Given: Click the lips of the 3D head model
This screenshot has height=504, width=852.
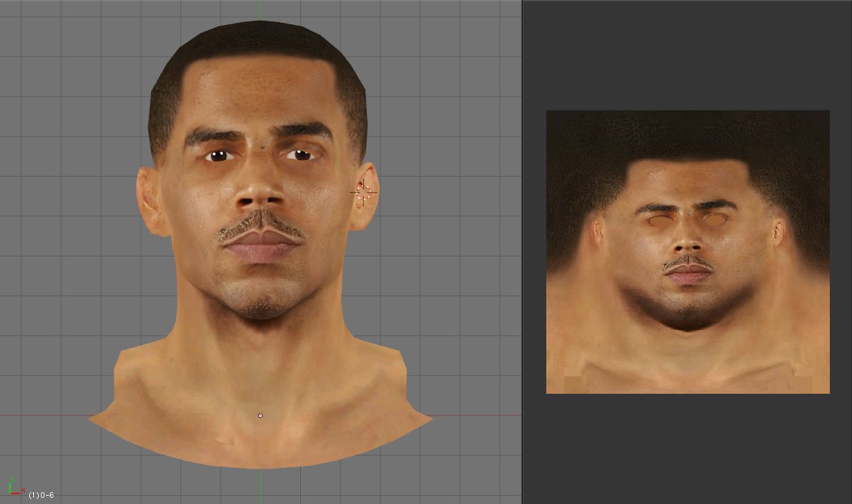Looking at the screenshot, I should point(260,247).
